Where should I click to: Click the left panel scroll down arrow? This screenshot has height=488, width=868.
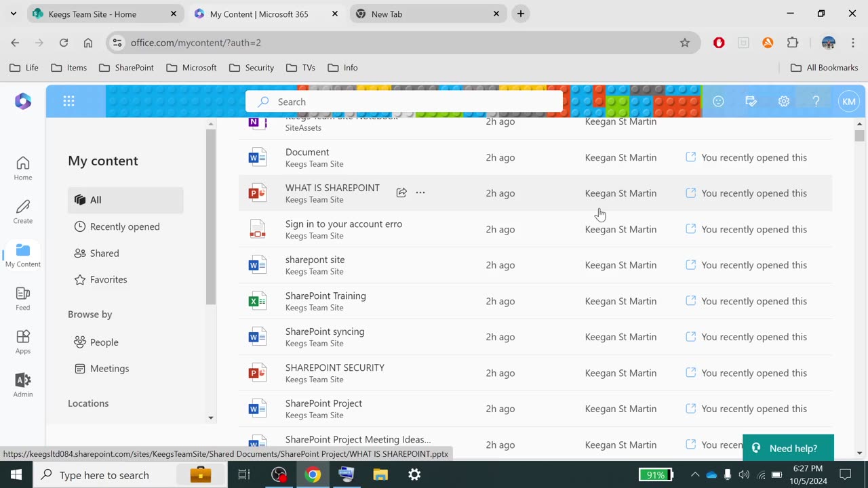(211, 418)
